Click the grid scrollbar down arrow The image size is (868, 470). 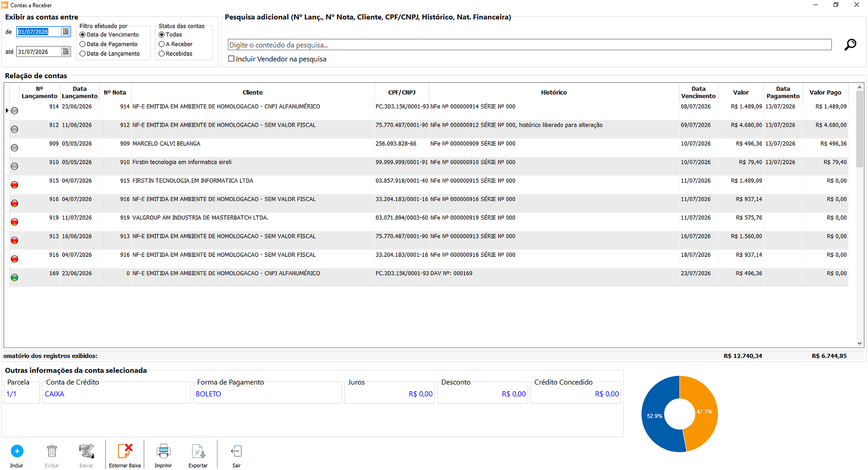click(x=859, y=343)
